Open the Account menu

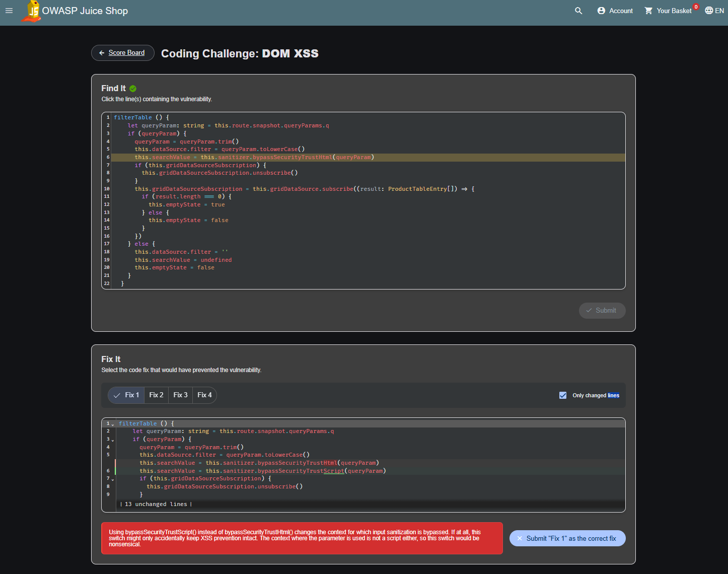coord(615,11)
